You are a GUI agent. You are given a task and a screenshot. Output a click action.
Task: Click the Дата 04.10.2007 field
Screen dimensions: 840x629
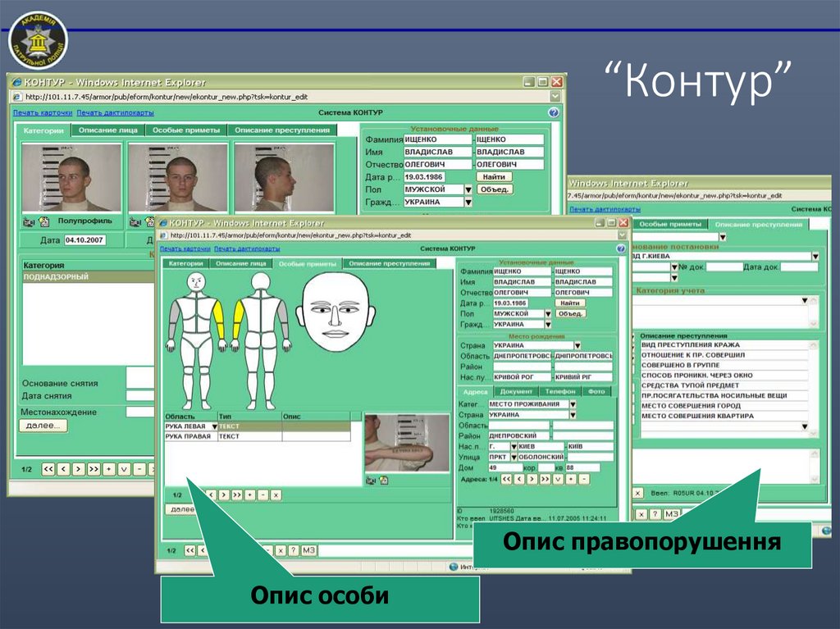pos(84,240)
